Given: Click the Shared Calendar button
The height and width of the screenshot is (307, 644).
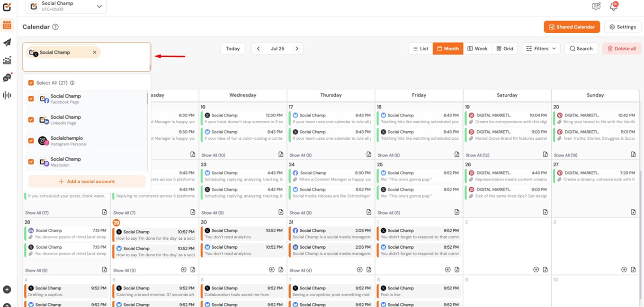Looking at the screenshot, I should click(x=572, y=27).
